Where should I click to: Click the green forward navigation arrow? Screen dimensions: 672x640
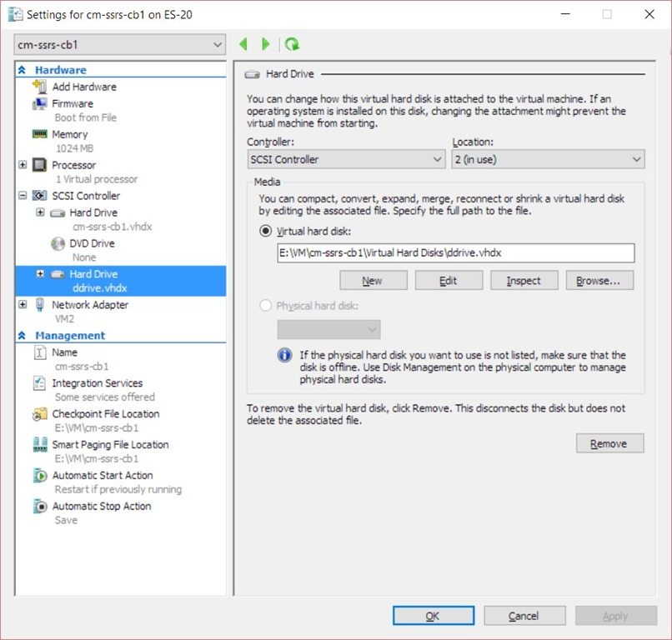(x=266, y=44)
